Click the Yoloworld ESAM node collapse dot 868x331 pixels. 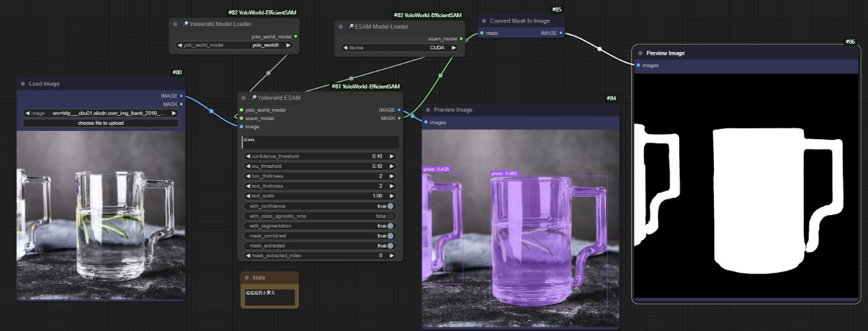click(244, 98)
